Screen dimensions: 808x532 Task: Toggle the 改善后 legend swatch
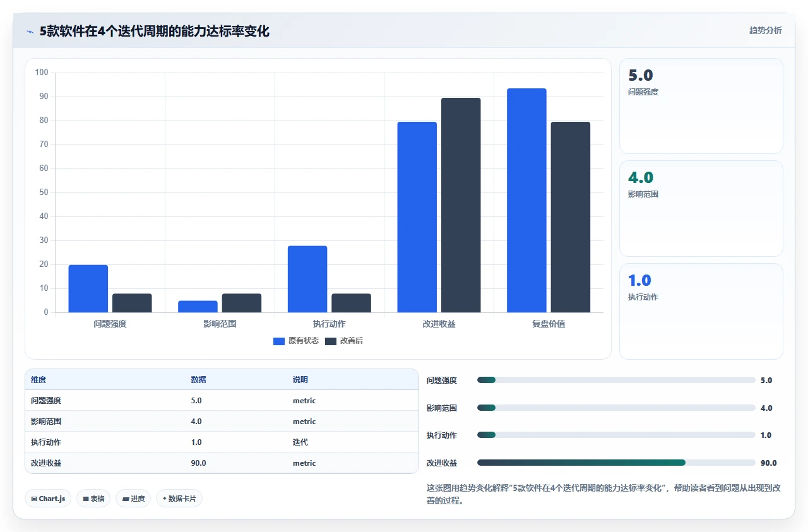point(331,341)
